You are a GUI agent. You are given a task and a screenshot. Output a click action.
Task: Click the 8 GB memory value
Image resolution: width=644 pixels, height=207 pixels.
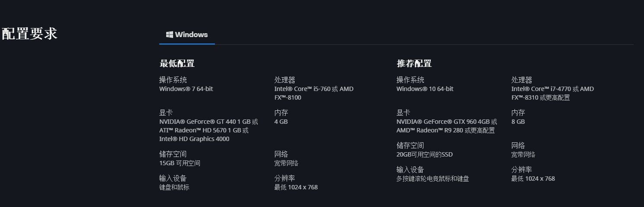coord(518,122)
